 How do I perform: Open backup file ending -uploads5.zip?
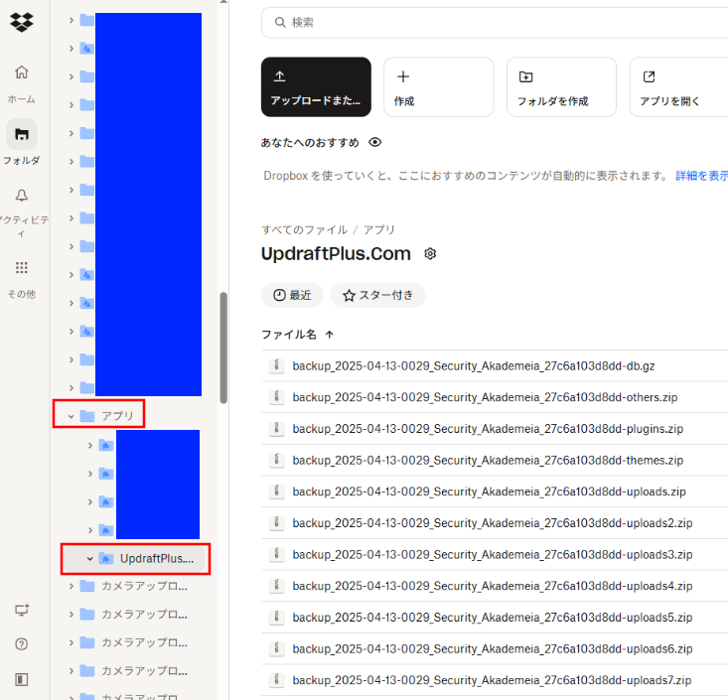493,618
